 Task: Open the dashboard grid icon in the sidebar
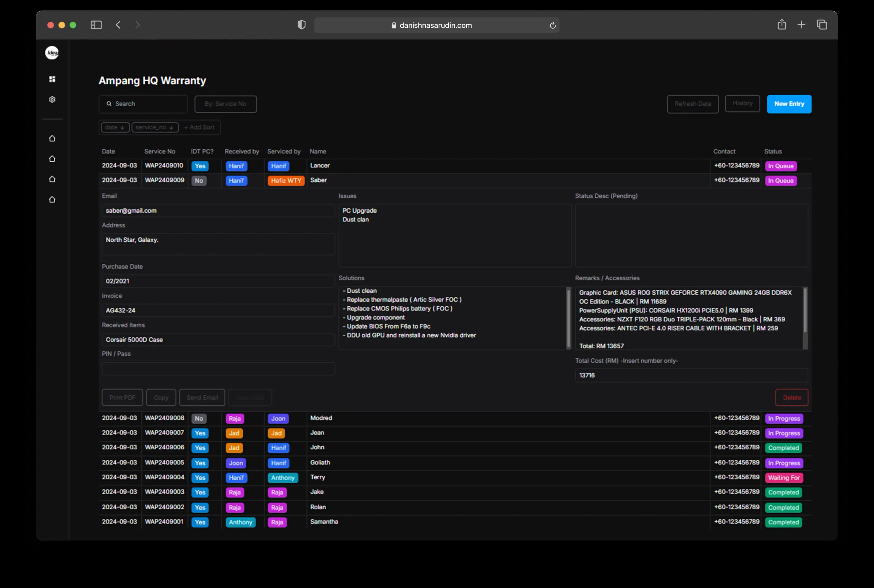point(52,79)
